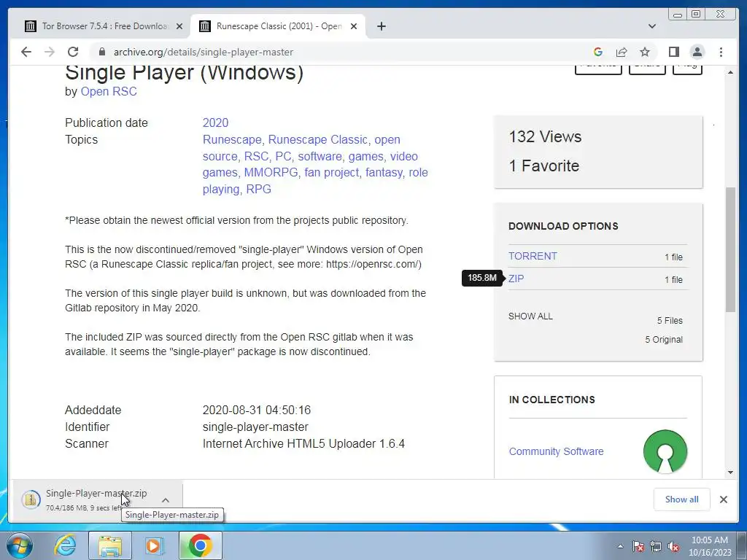Launch Internet Explorer from the taskbar
The image size is (747, 560).
tap(65, 545)
